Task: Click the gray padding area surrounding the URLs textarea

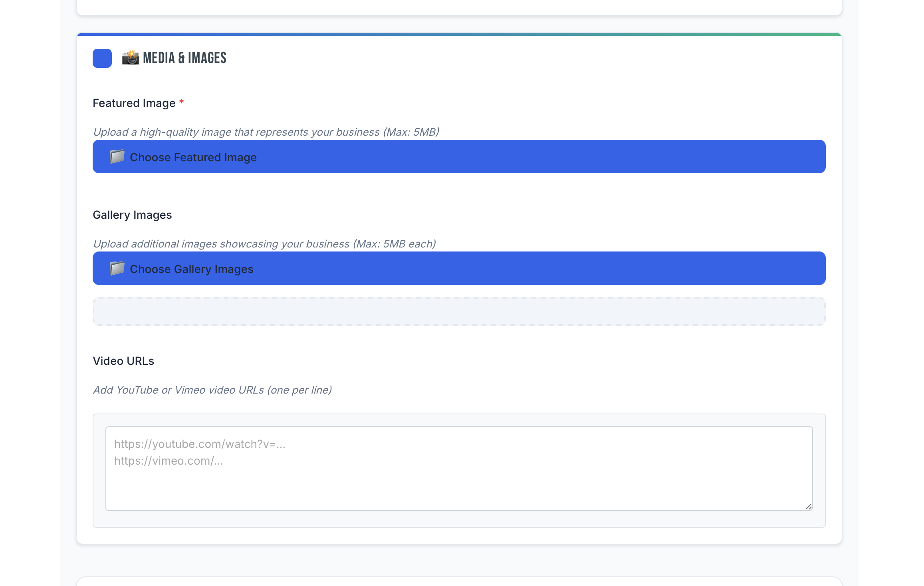Action: tap(459, 519)
